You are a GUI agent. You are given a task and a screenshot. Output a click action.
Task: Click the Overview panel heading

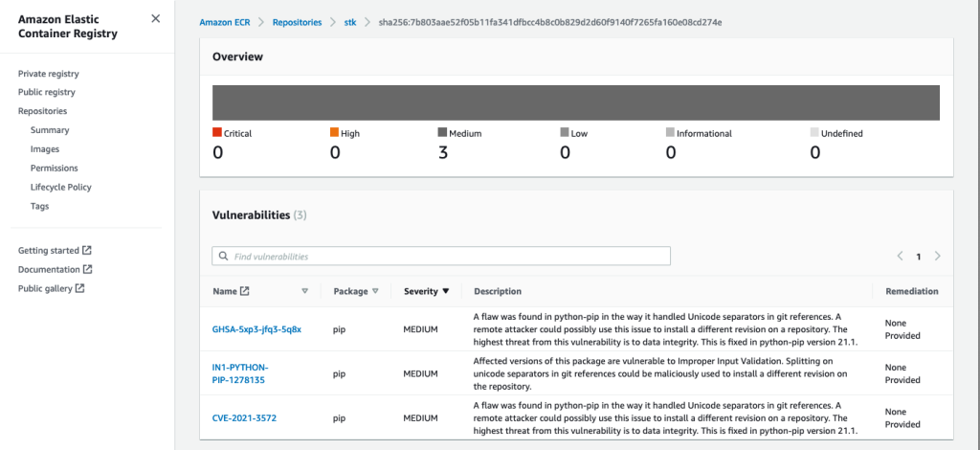(237, 56)
